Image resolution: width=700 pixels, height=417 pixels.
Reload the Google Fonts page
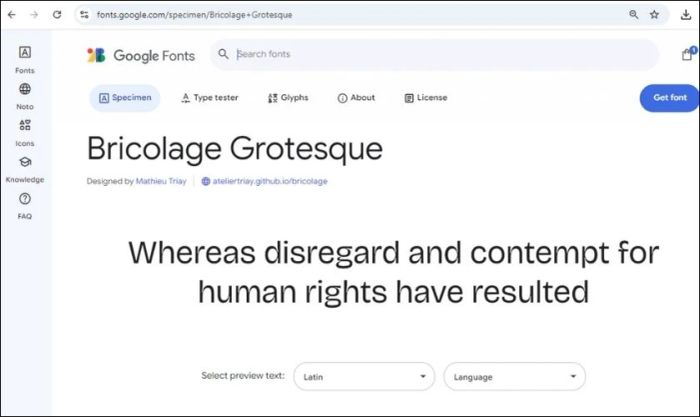[57, 15]
